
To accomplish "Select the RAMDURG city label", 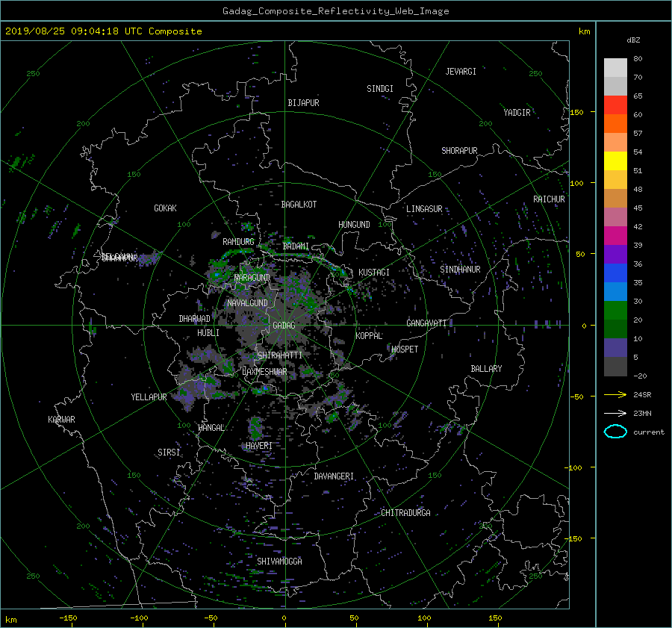I will pos(238,242).
